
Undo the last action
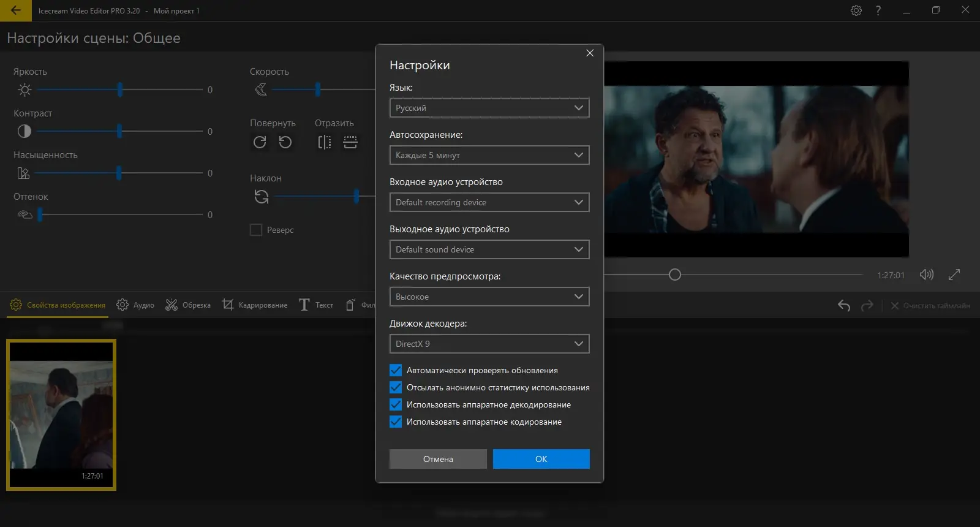click(x=844, y=305)
